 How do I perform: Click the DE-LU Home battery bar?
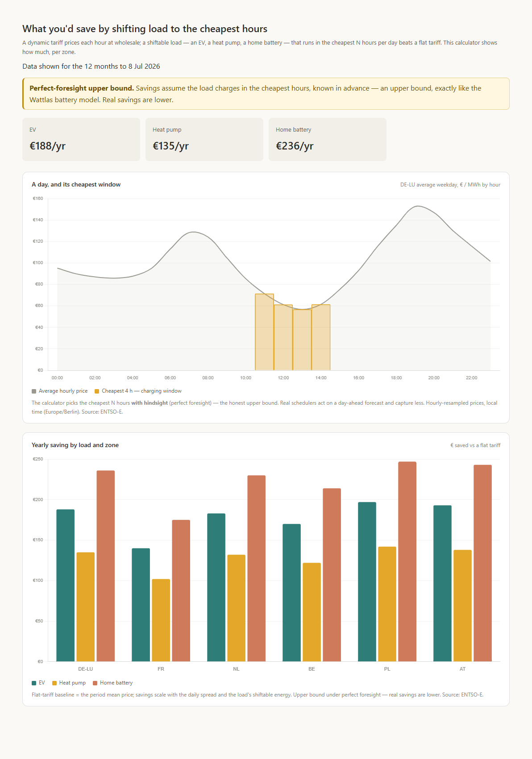(x=106, y=566)
